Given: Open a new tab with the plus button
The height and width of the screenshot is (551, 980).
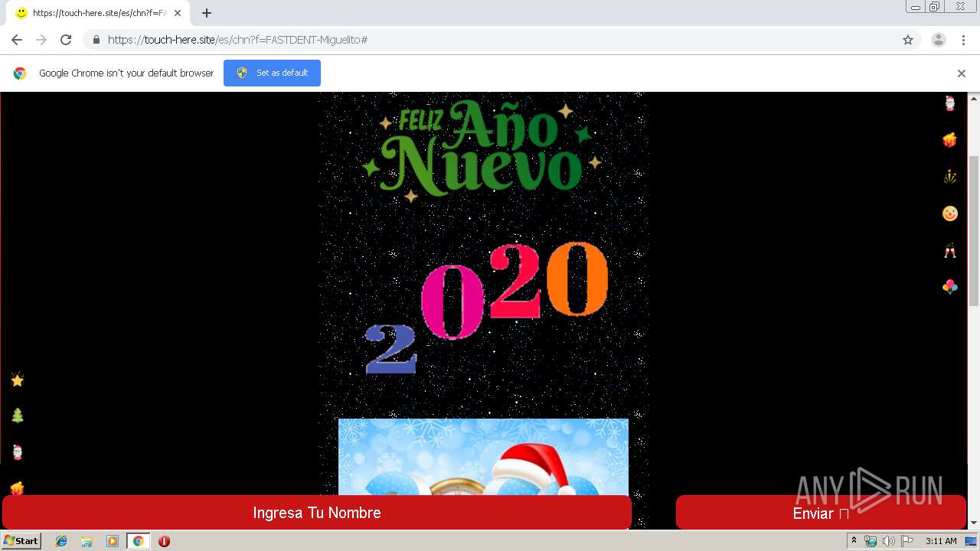Looking at the screenshot, I should click(x=207, y=13).
